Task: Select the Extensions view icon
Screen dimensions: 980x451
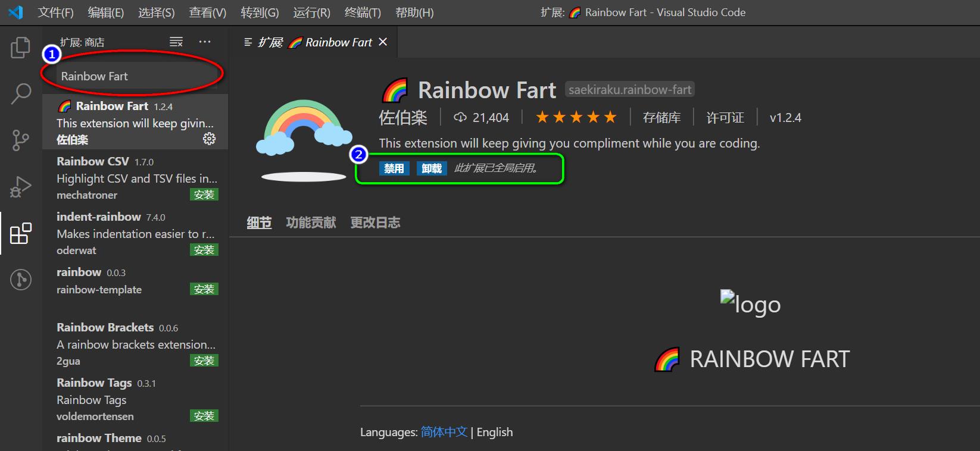Action: (x=21, y=233)
